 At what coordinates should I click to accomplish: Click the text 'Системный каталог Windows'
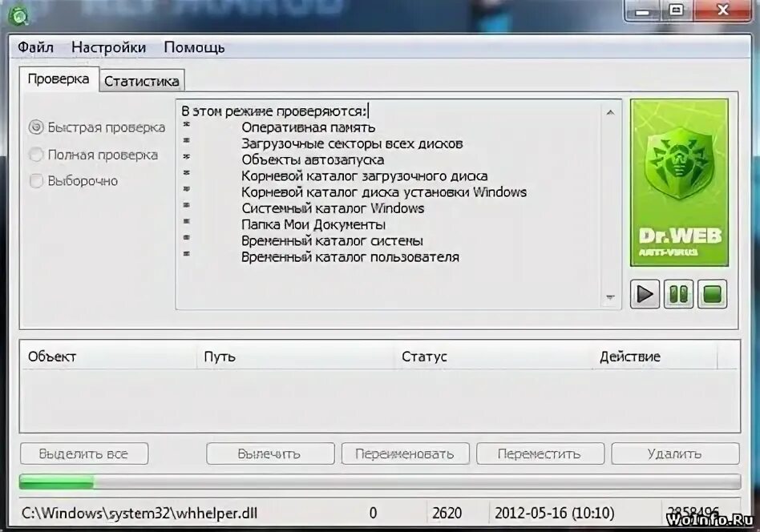333,208
